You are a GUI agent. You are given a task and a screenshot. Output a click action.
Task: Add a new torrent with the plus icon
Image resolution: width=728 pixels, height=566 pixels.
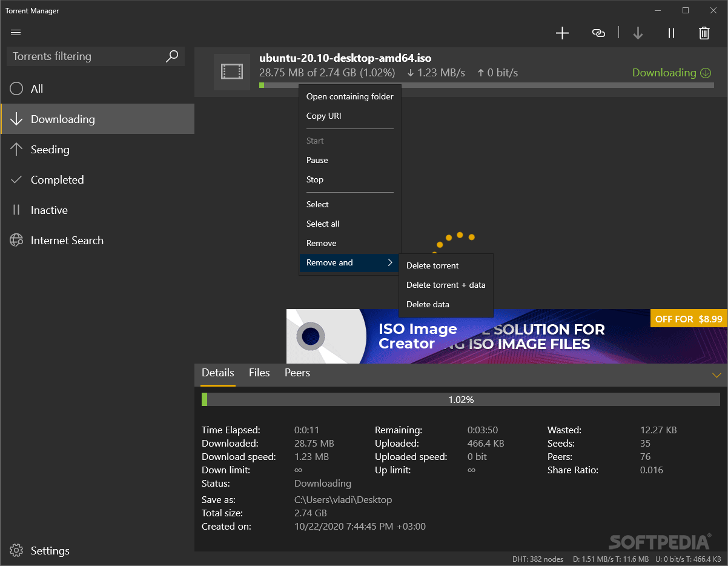pos(563,33)
